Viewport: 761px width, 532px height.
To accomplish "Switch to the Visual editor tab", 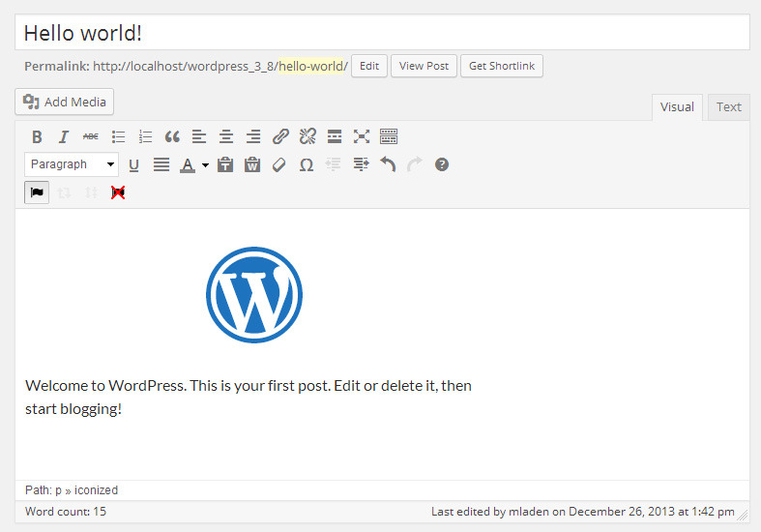I will point(677,107).
